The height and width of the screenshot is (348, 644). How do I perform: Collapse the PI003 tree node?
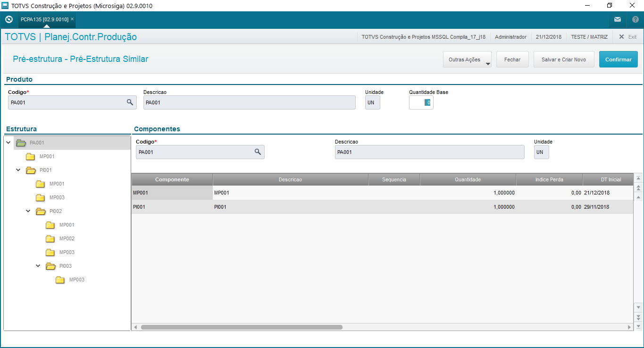38,265
